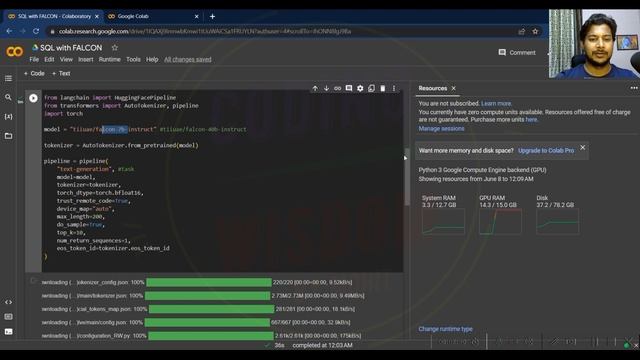
Task: Delete cell with trash icon
Action: tap(382, 88)
